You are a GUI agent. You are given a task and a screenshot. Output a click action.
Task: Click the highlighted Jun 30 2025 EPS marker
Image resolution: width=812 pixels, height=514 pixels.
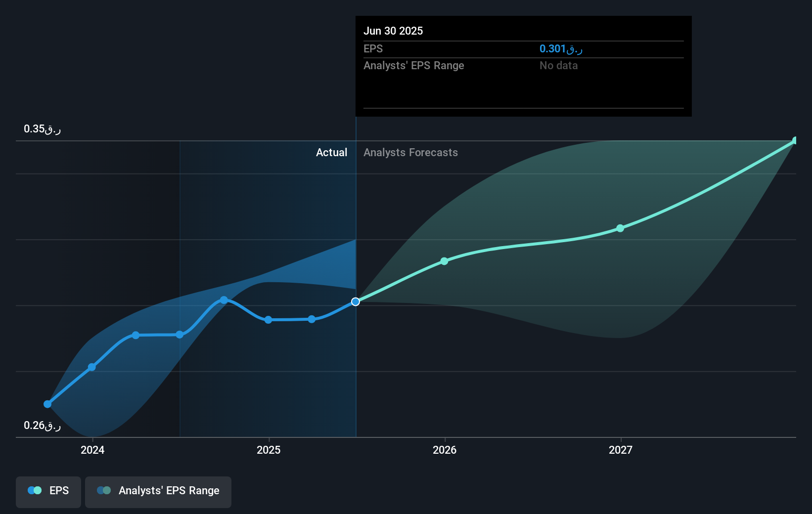[356, 301]
